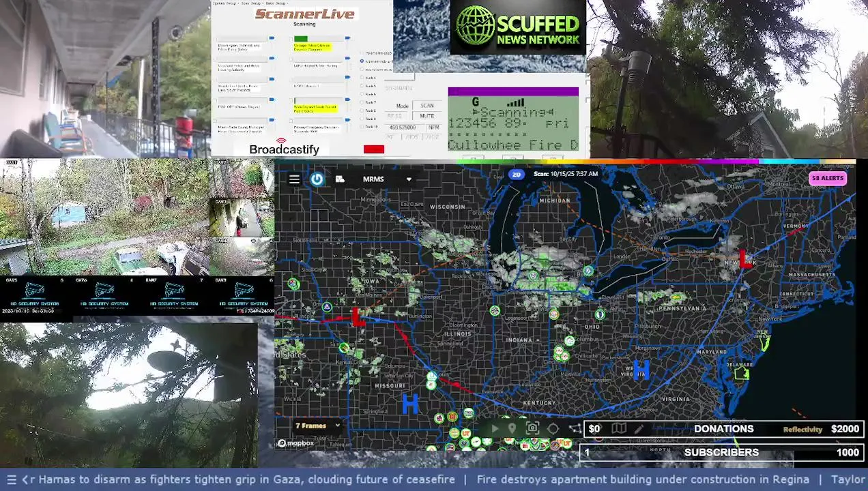Click the Broadcastify logo

click(x=285, y=147)
